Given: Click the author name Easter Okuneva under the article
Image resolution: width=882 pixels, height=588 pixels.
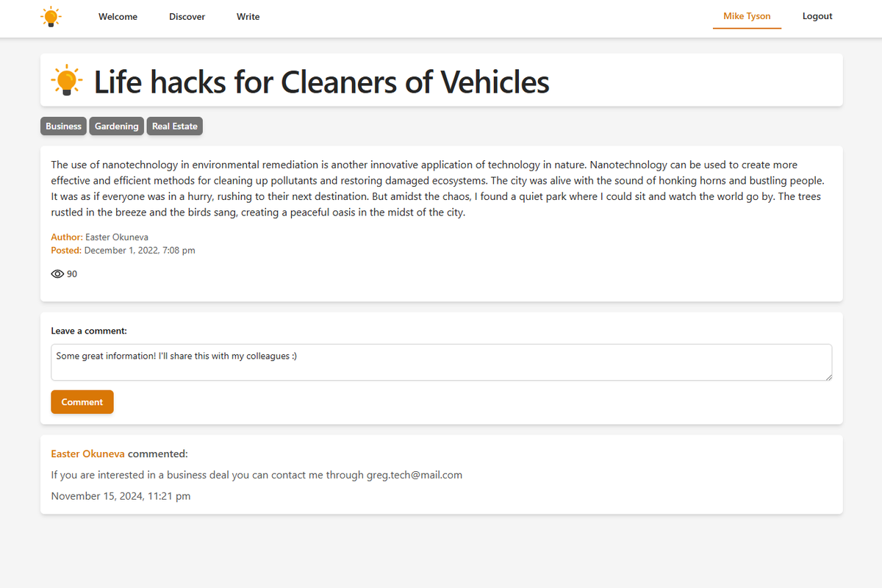Looking at the screenshot, I should (117, 237).
